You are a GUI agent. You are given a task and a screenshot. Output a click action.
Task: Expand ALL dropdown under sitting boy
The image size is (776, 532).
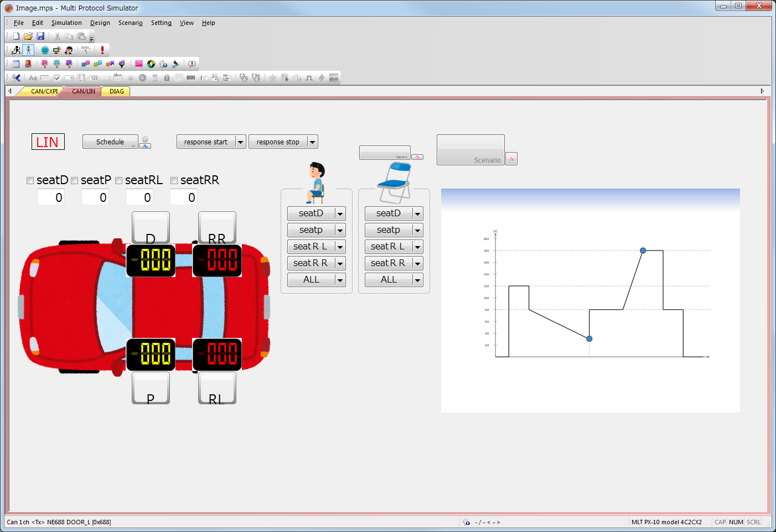coord(340,280)
